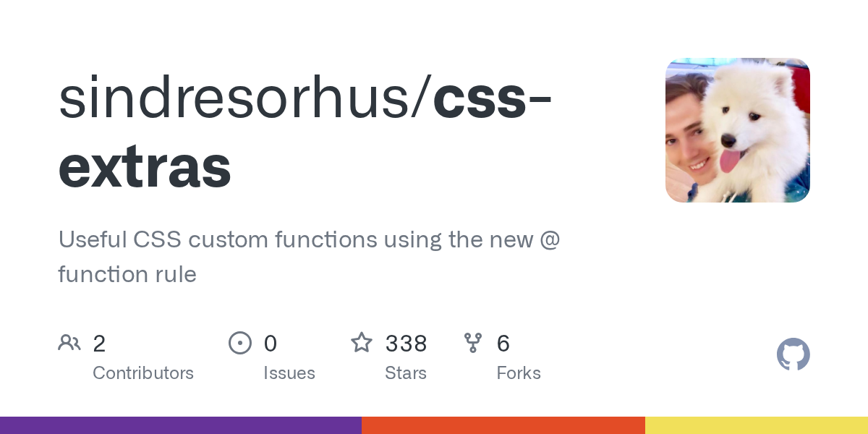Click the forks count "6"
The height and width of the screenshot is (434, 868).
[503, 344]
